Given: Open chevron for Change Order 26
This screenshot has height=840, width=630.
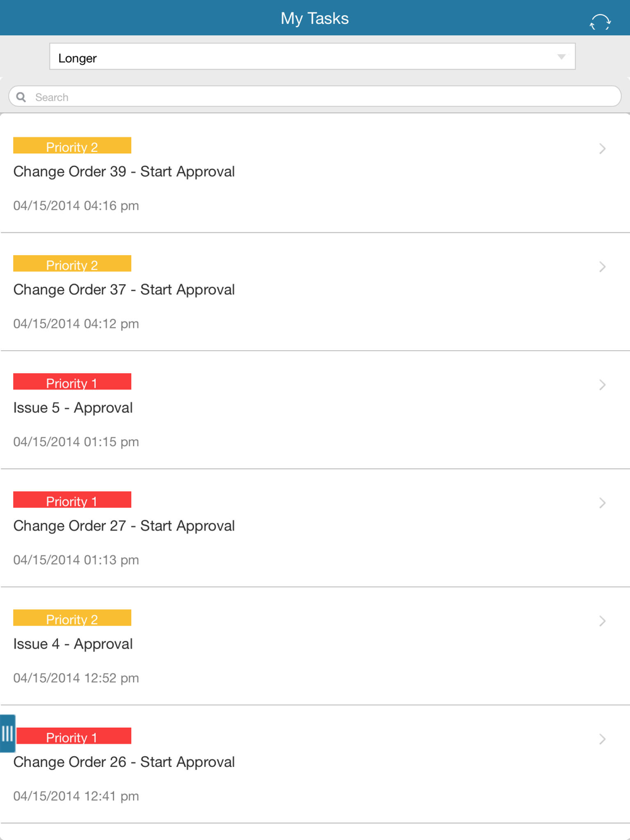Looking at the screenshot, I should click(602, 739).
